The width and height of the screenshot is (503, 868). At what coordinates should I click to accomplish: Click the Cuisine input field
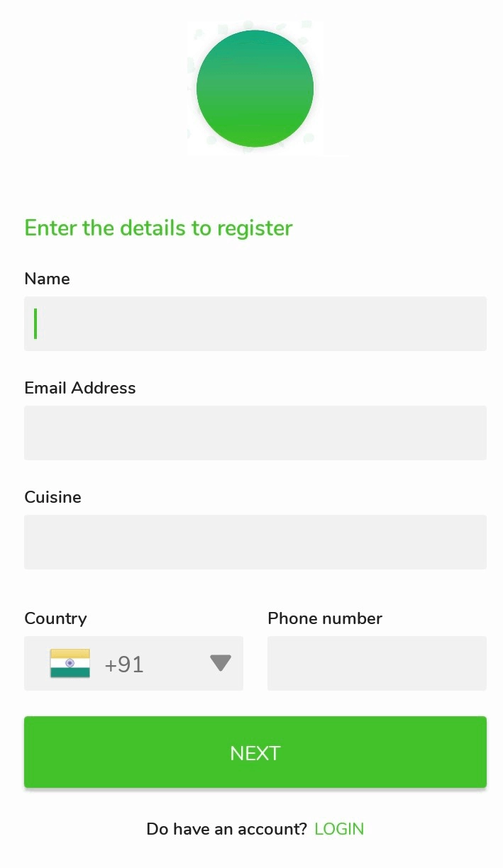[x=255, y=542]
